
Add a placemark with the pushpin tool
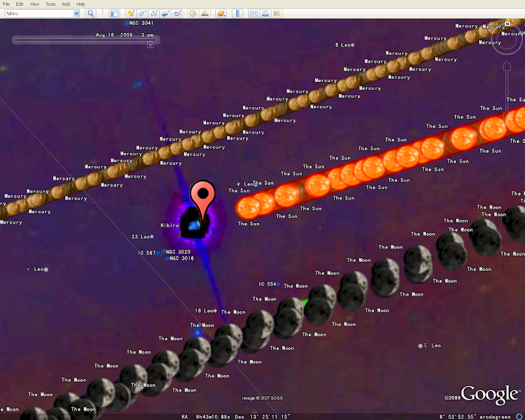click(x=131, y=13)
